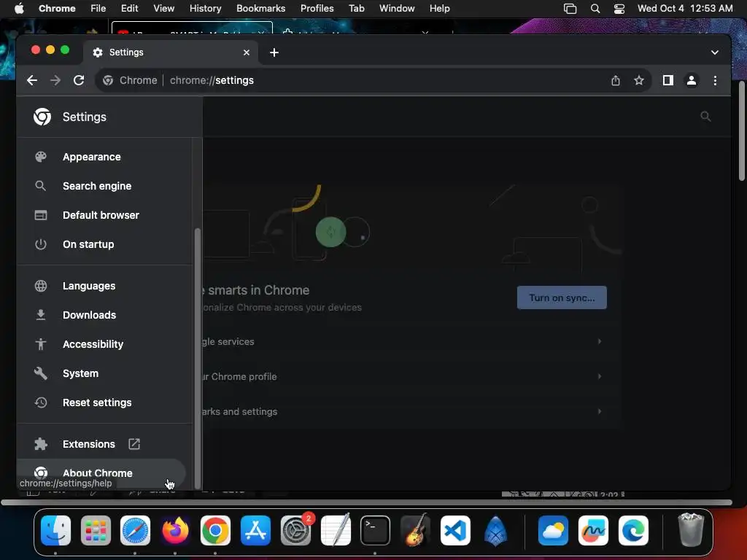
Task: Select the Settings tab
Action: [x=171, y=52]
